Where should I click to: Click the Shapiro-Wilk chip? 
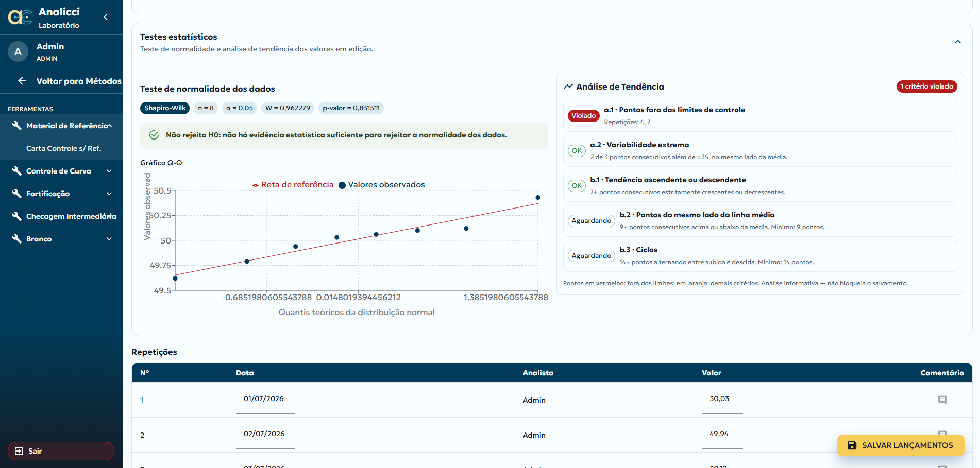tap(165, 108)
